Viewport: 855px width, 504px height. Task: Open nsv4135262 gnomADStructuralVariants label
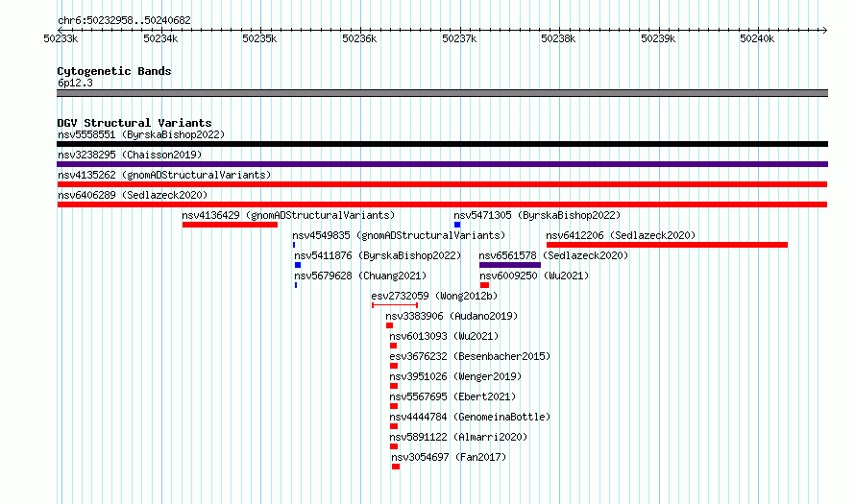pyautogui.click(x=164, y=175)
